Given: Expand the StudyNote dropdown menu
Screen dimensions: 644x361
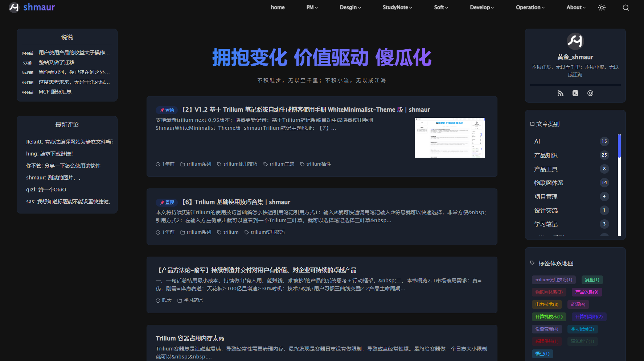Looking at the screenshot, I should coord(397,7).
